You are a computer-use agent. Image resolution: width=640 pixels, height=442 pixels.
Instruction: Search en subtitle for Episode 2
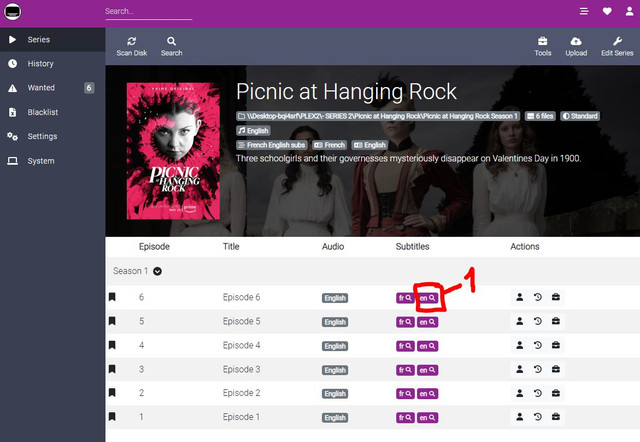[x=427, y=394]
